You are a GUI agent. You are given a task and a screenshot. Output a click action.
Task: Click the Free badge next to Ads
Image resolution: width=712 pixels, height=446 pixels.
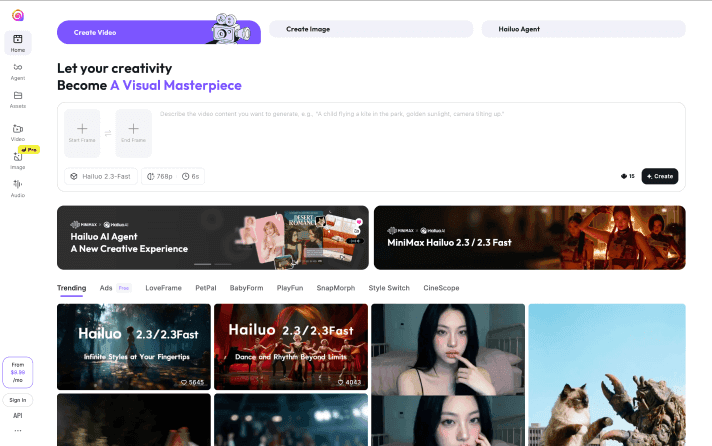[x=124, y=288]
